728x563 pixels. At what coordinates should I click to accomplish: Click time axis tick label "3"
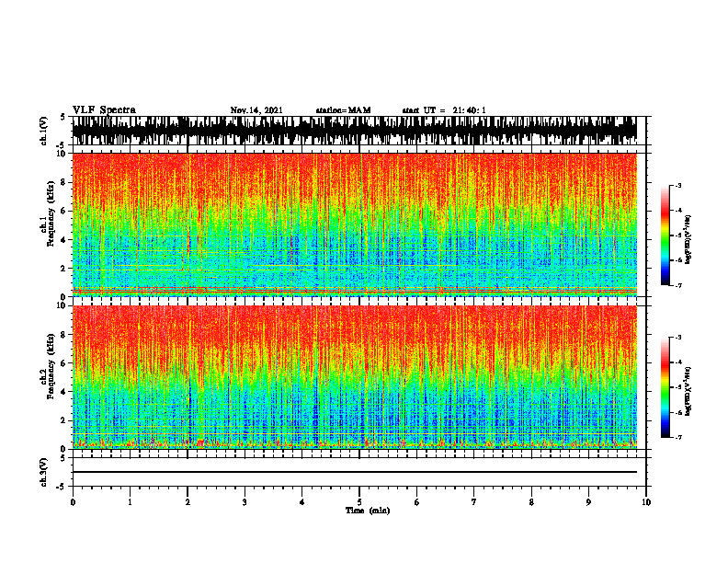[x=245, y=502]
